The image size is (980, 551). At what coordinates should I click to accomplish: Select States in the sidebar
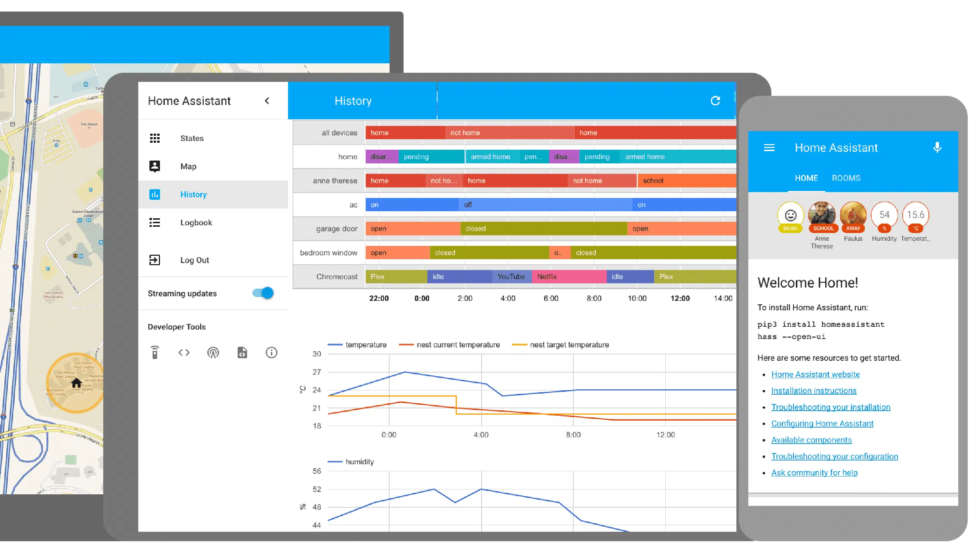pyautogui.click(x=192, y=138)
